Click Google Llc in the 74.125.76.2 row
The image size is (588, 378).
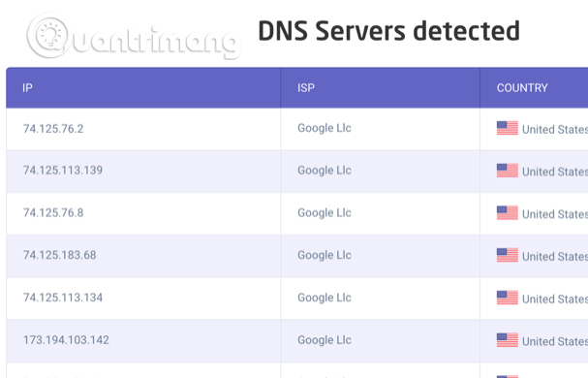pyautogui.click(x=325, y=128)
